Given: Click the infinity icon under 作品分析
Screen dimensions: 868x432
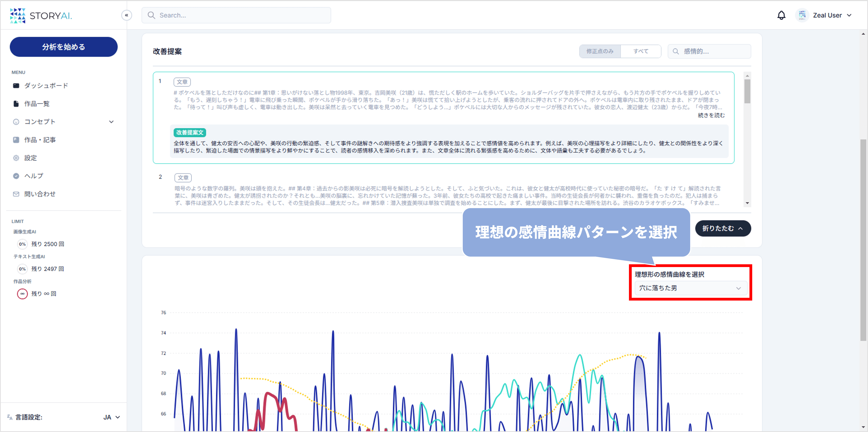Looking at the screenshot, I should tap(22, 294).
